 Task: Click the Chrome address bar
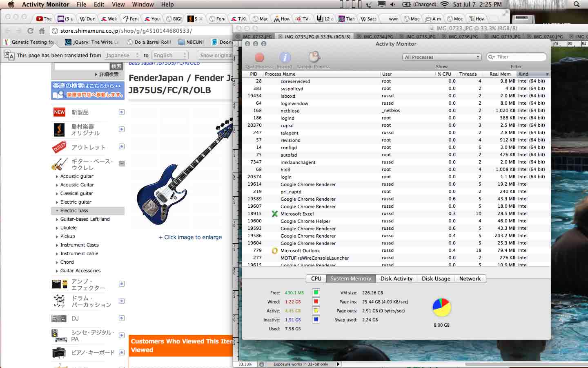141,31
